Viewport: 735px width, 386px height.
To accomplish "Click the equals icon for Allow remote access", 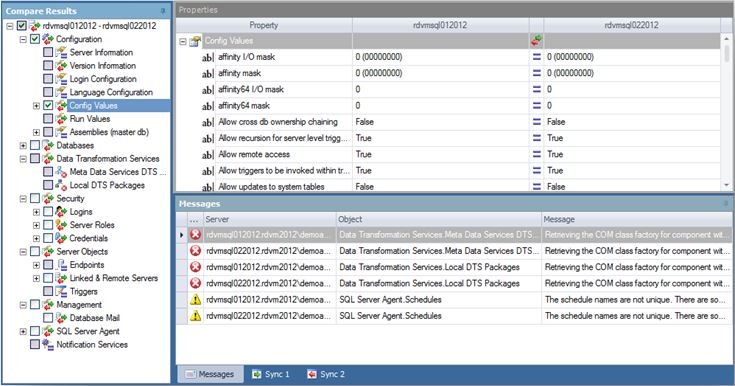I will click(537, 154).
